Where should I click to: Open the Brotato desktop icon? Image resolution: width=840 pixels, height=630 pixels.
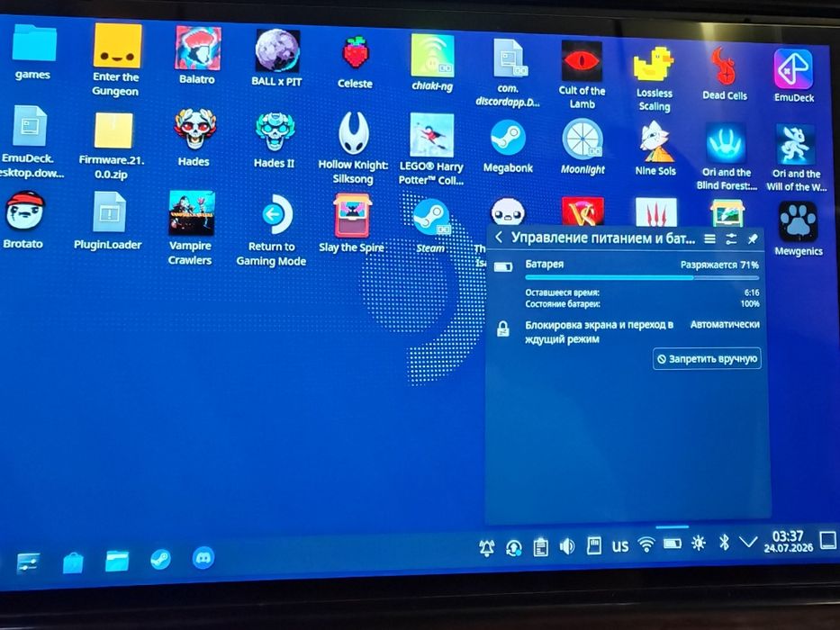click(24, 212)
